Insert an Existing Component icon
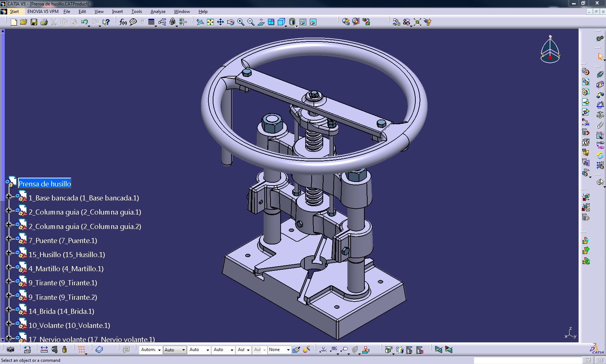The image size is (606, 364). (585, 102)
